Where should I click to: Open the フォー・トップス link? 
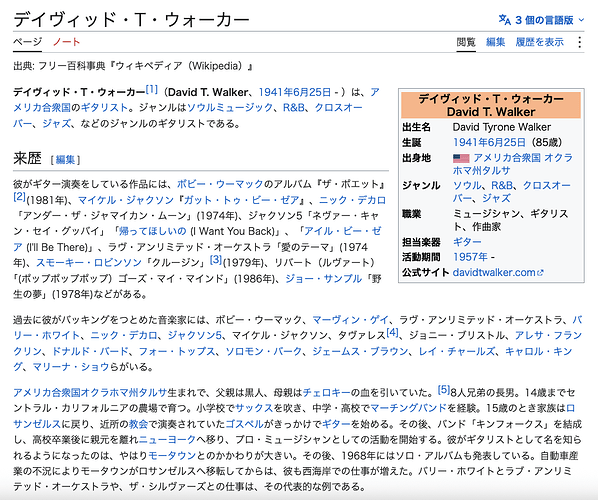click(177, 351)
